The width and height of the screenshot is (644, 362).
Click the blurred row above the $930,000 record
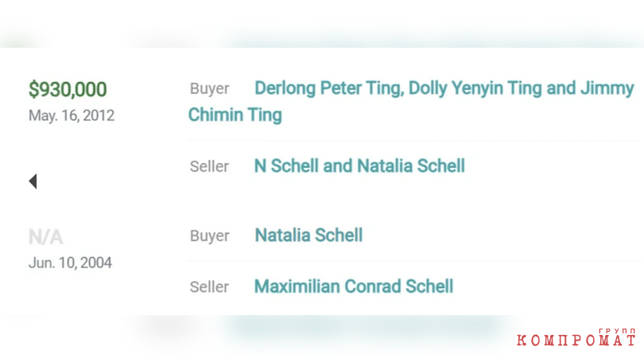click(x=322, y=41)
